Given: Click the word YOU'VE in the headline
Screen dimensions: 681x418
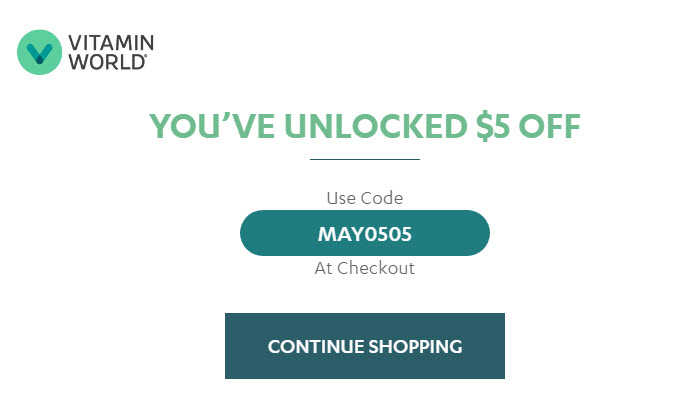Looking at the screenshot, I should click(212, 126).
